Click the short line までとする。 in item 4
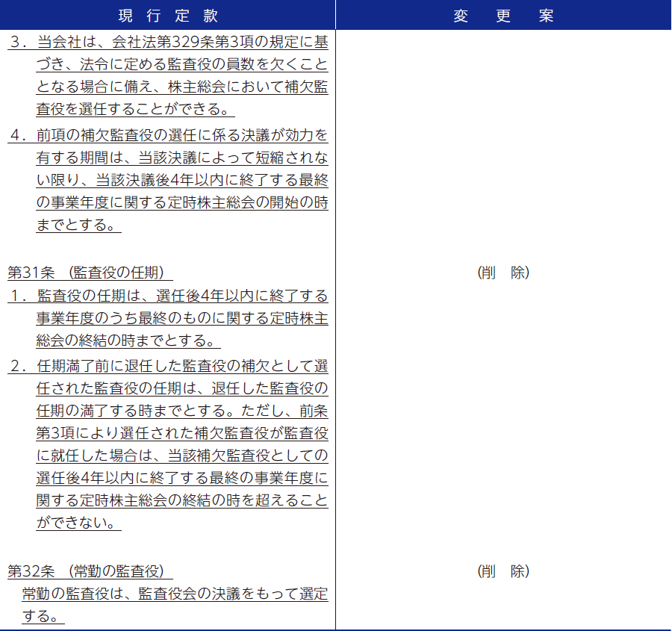 point(78,225)
